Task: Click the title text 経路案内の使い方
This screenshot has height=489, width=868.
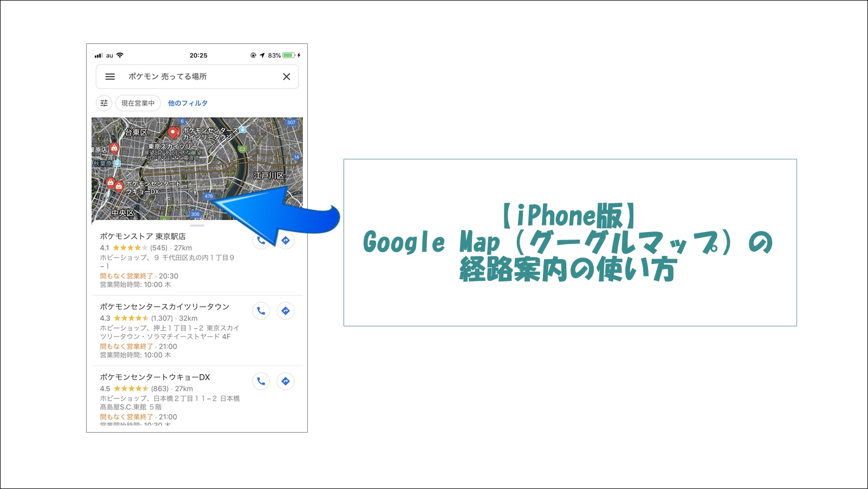Action: click(568, 269)
